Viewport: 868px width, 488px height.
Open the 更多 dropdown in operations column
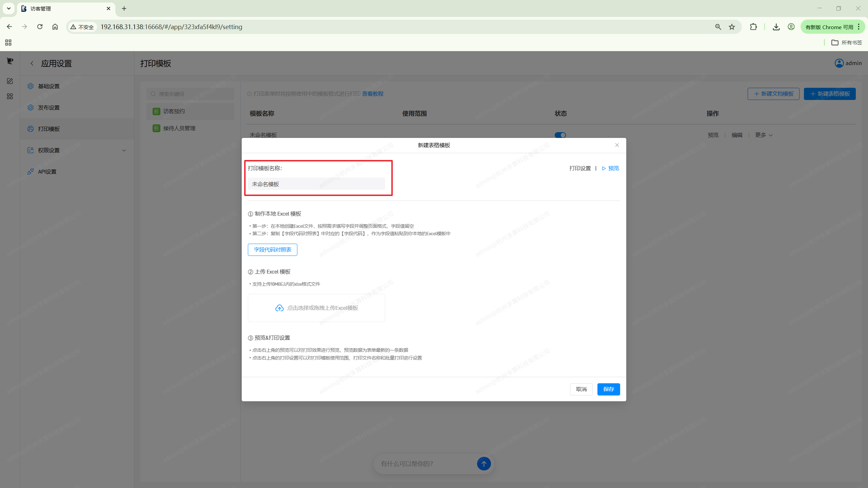764,135
